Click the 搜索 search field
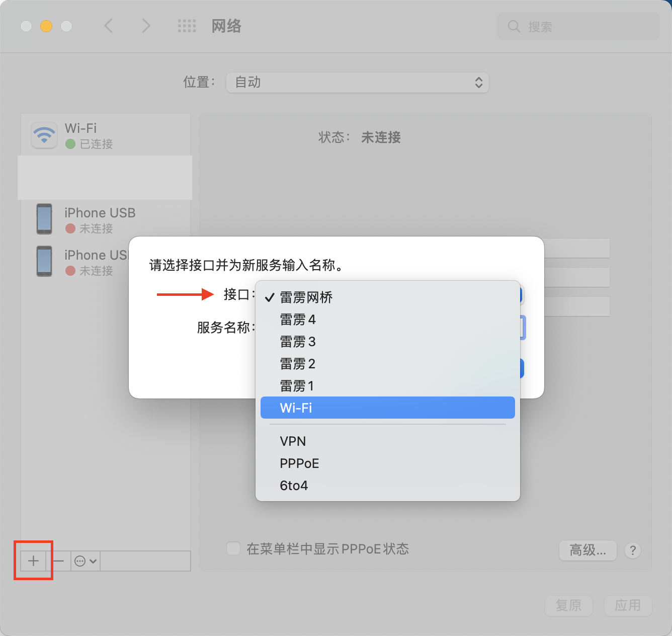 (578, 26)
